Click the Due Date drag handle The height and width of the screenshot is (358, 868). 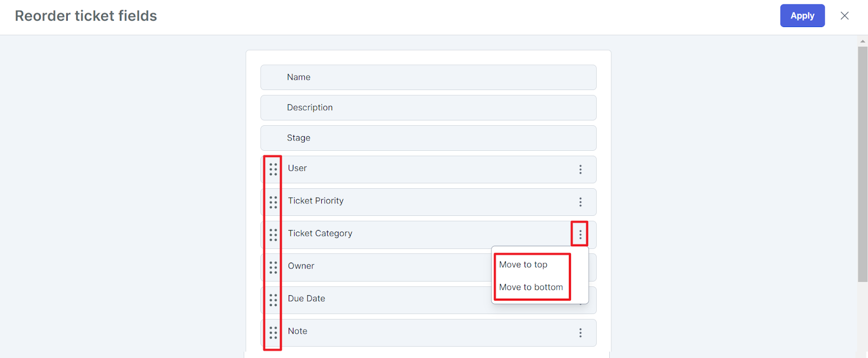pos(273,300)
